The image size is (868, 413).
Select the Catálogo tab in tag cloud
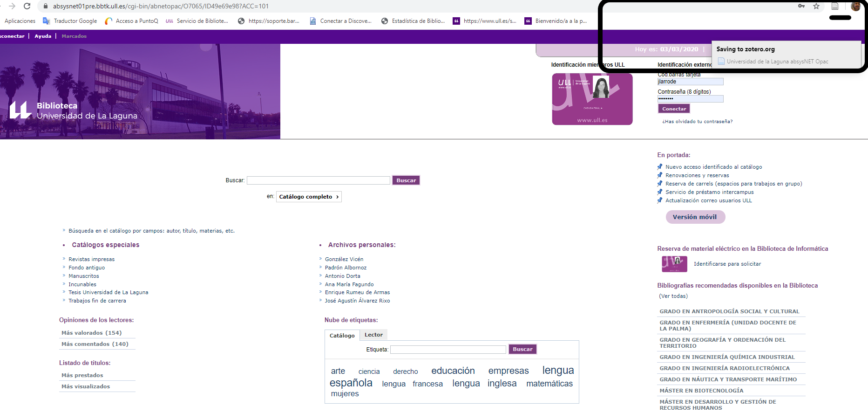(342, 335)
